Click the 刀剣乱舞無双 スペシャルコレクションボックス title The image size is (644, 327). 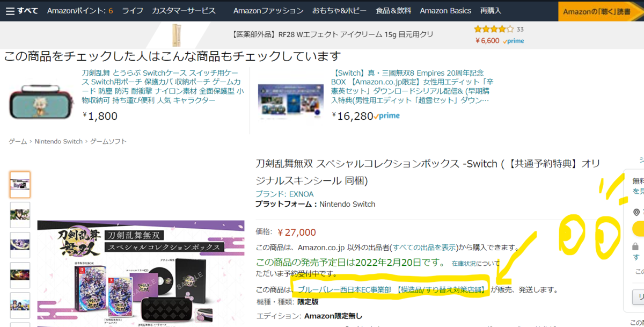[428, 171]
